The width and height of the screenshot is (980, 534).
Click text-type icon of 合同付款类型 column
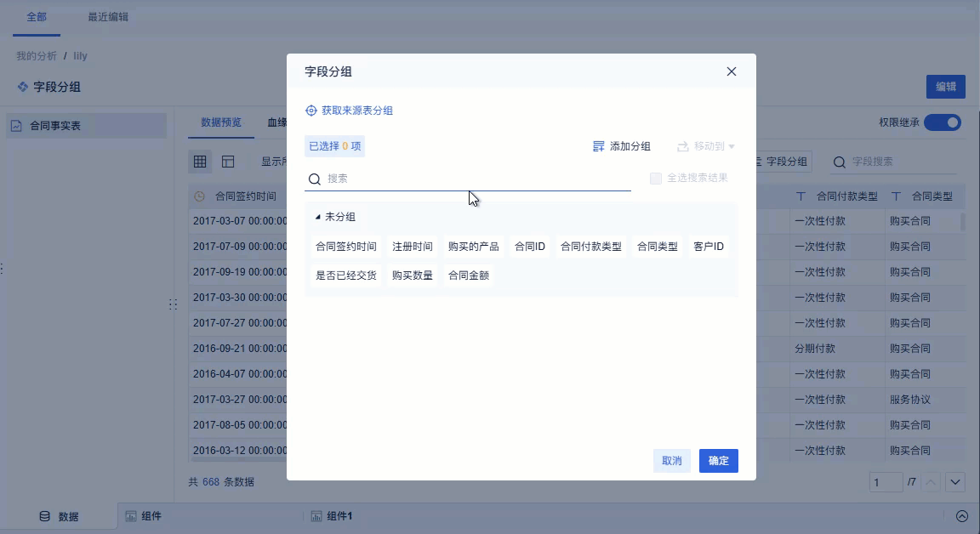pos(801,196)
